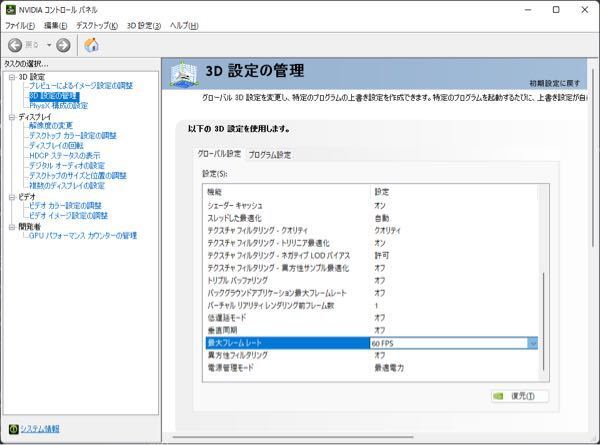
Task: Select the スレッドした最適化 setting row
Action: click(371, 218)
